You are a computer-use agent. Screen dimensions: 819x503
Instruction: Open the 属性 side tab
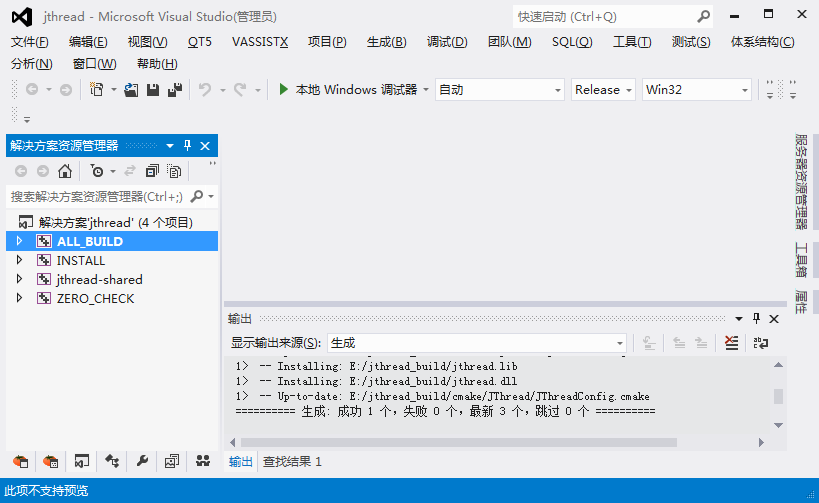click(801, 301)
